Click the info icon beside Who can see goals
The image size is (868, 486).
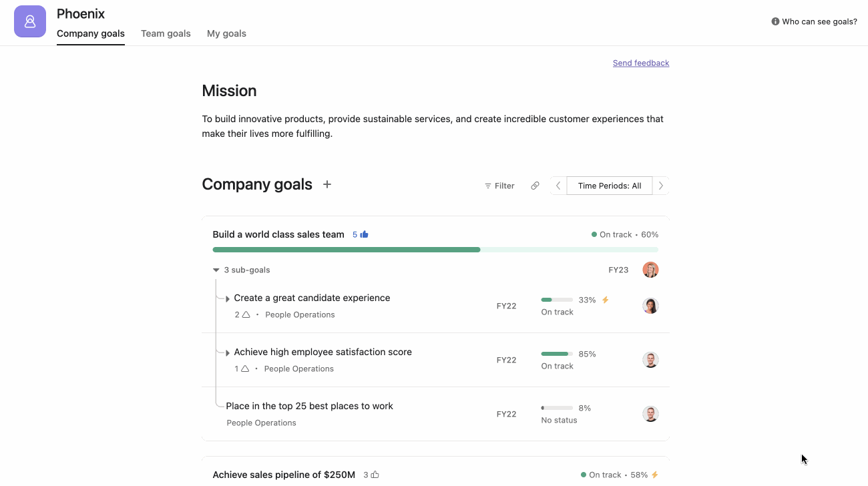775,21
